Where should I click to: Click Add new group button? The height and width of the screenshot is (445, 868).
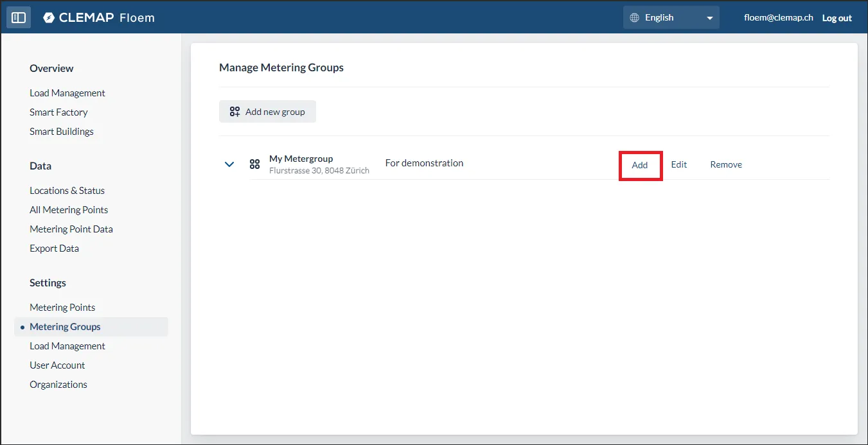tap(267, 112)
